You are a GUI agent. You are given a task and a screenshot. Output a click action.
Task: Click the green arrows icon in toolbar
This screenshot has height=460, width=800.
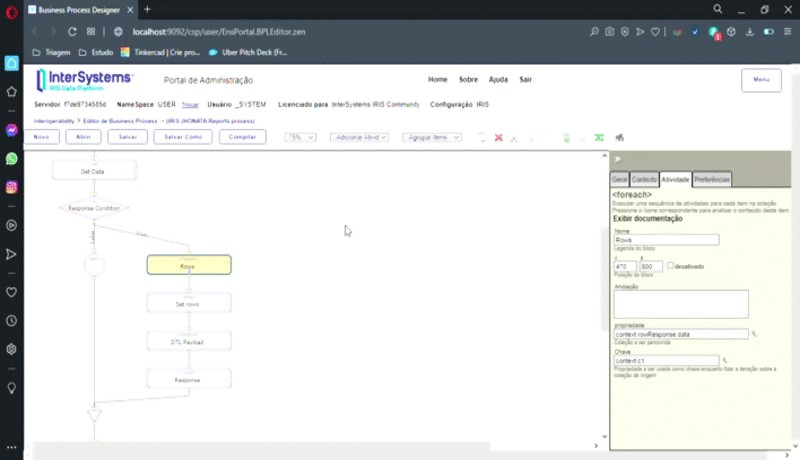pyautogui.click(x=599, y=137)
